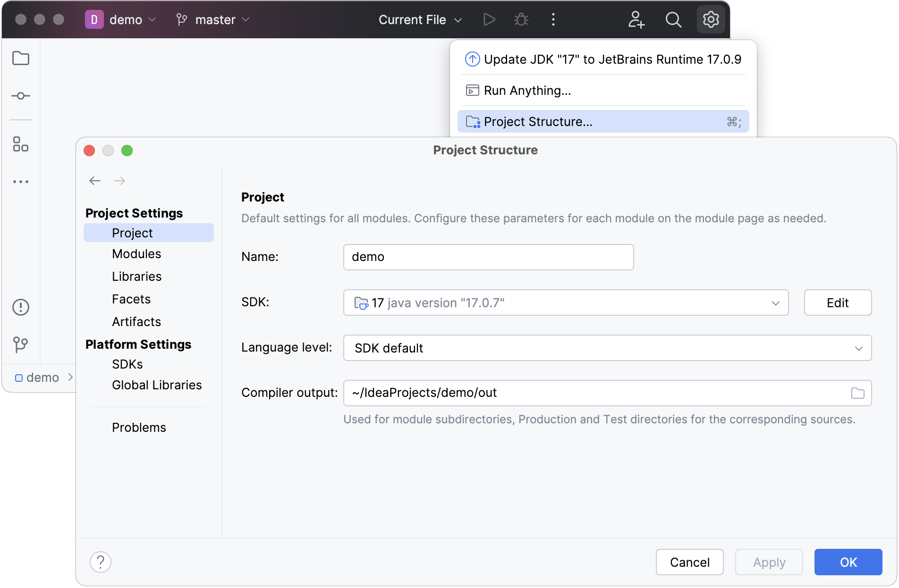Choose 'Run Anything...' from the menu
This screenshot has height=588, width=899.
[x=527, y=90]
